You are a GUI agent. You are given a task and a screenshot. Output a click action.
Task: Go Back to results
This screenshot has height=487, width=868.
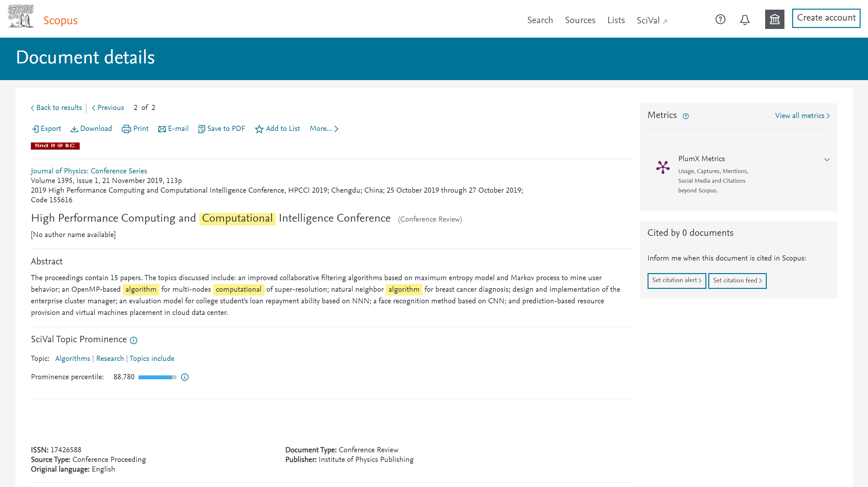(56, 107)
